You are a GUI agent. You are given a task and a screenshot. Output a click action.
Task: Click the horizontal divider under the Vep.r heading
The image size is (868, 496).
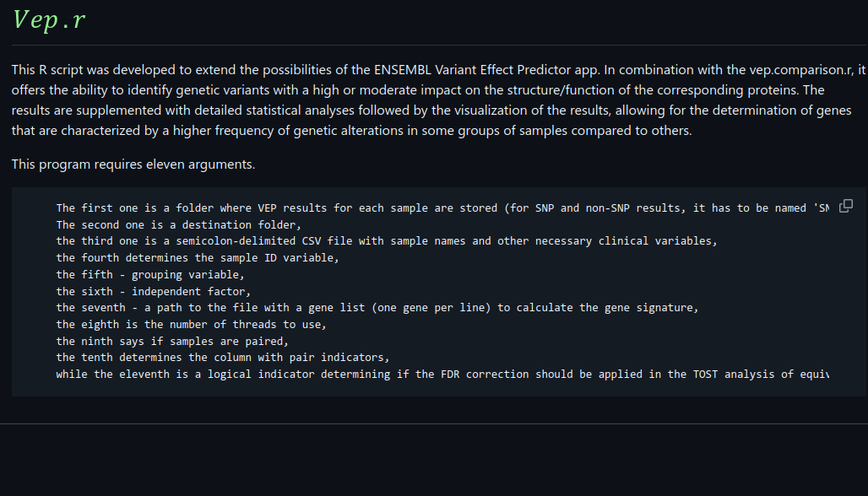[x=434, y=45]
